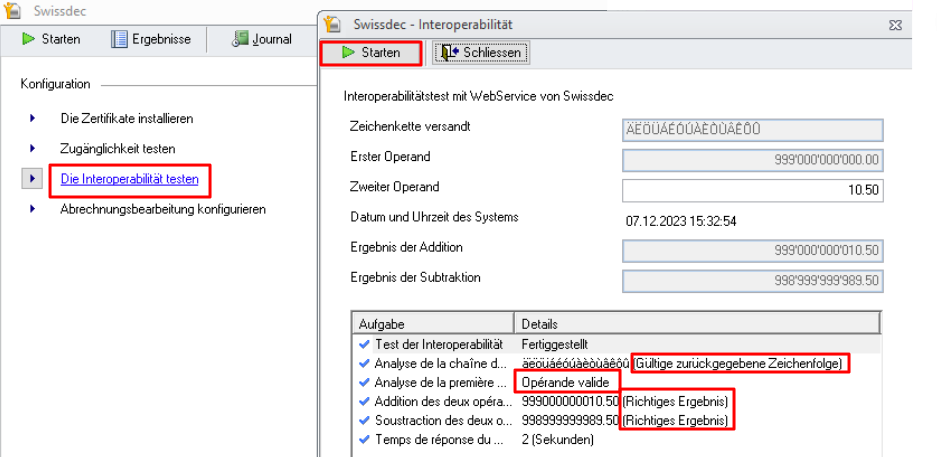
Task: Click the Journal icon in the toolbar
Action: 240,39
